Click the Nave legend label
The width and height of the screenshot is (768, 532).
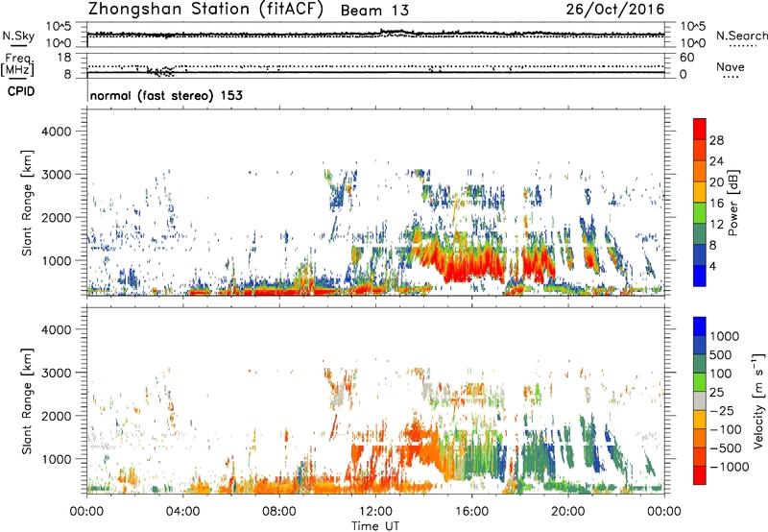point(731,66)
